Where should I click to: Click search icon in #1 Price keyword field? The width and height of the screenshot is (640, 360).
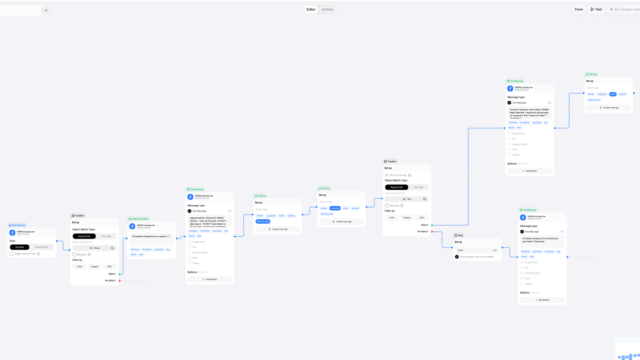[x=112, y=248]
